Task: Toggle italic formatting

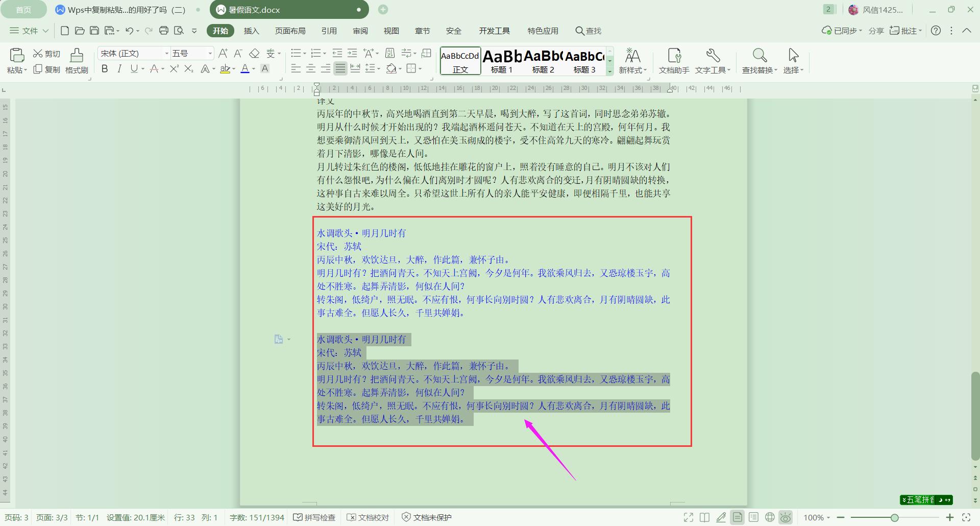Action: (x=119, y=68)
